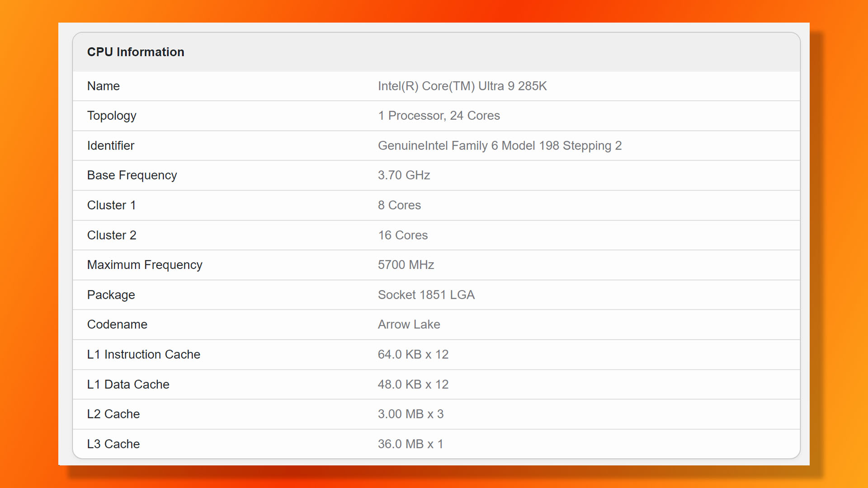
Task: Click the Socket 1851 LGA value
Action: pyautogui.click(x=426, y=295)
